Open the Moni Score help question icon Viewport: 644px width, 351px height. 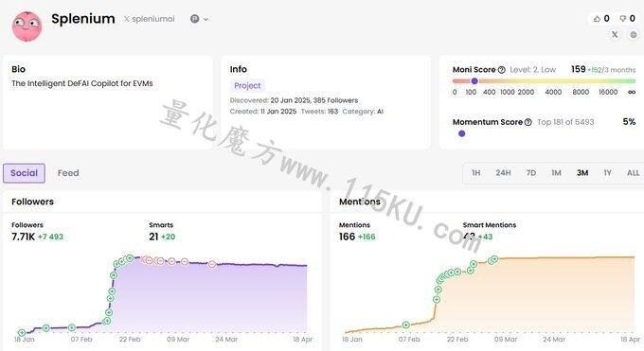[502, 70]
